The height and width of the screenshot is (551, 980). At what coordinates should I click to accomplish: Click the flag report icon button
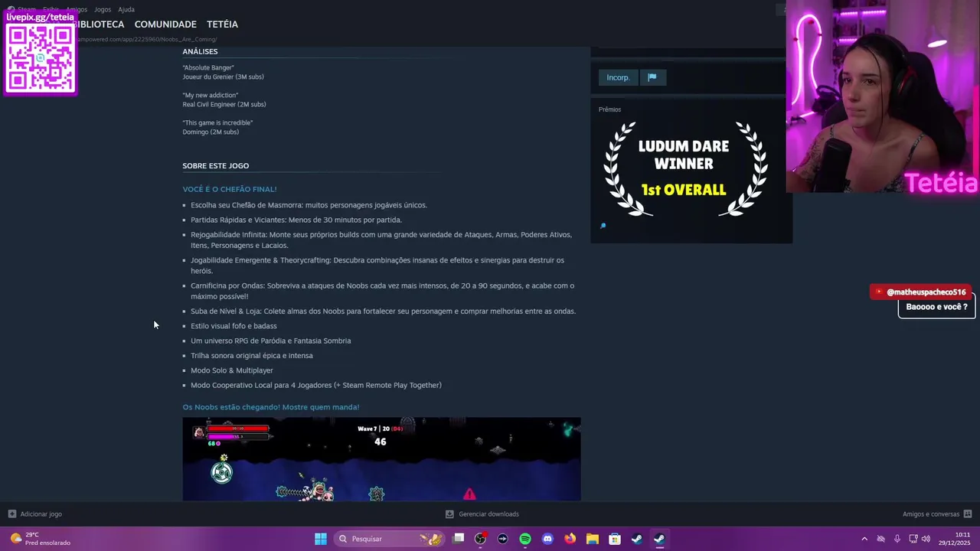[652, 77]
